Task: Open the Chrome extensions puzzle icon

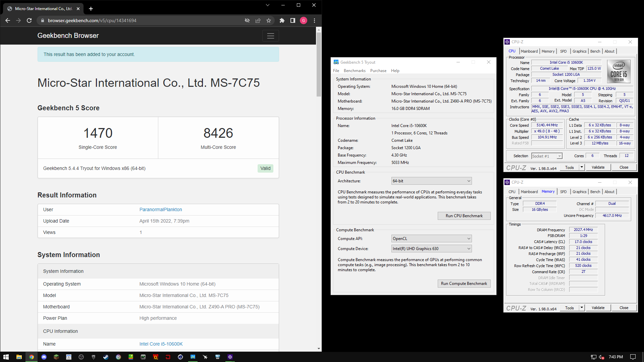Action: (282, 20)
